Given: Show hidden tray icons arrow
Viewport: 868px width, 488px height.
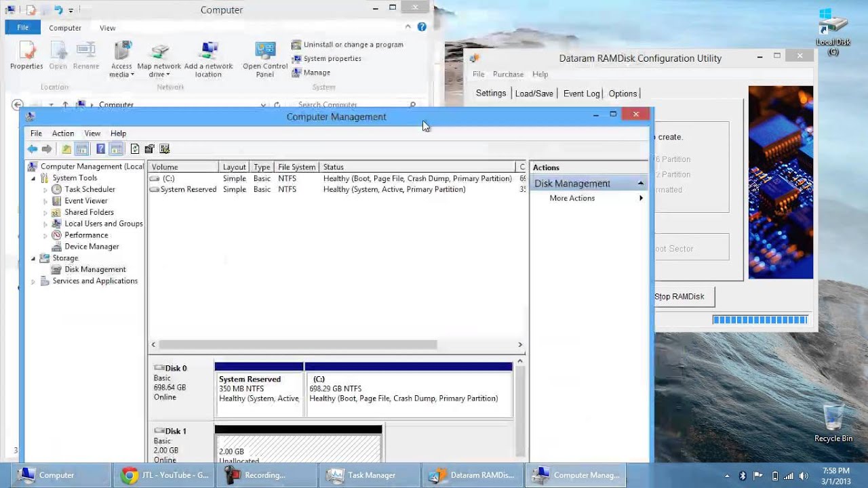Looking at the screenshot, I should click(726, 475).
